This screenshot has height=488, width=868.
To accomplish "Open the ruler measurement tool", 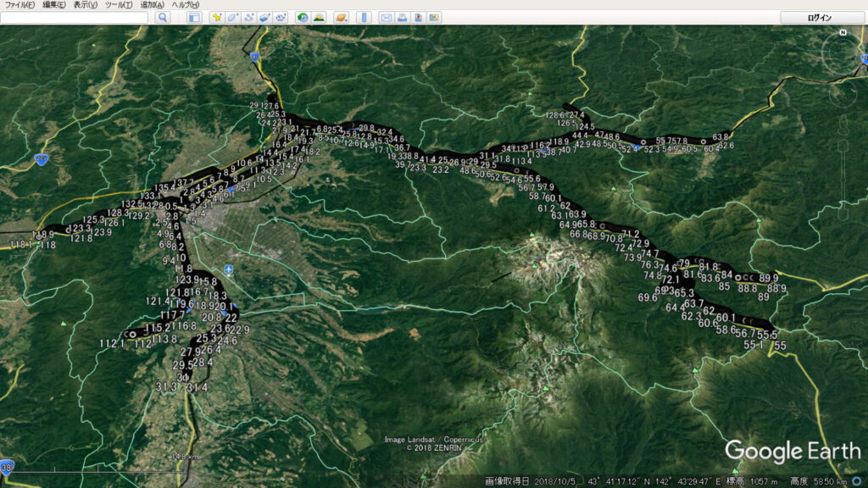I will point(364,18).
